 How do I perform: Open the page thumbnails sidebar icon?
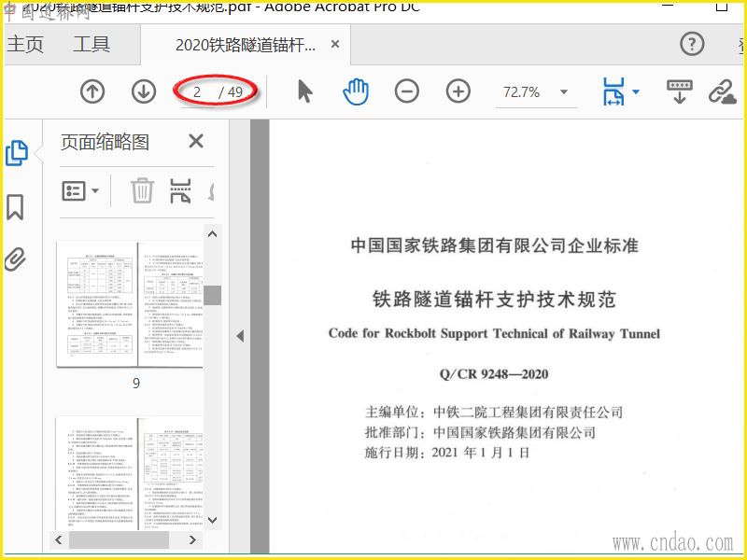click(x=17, y=153)
